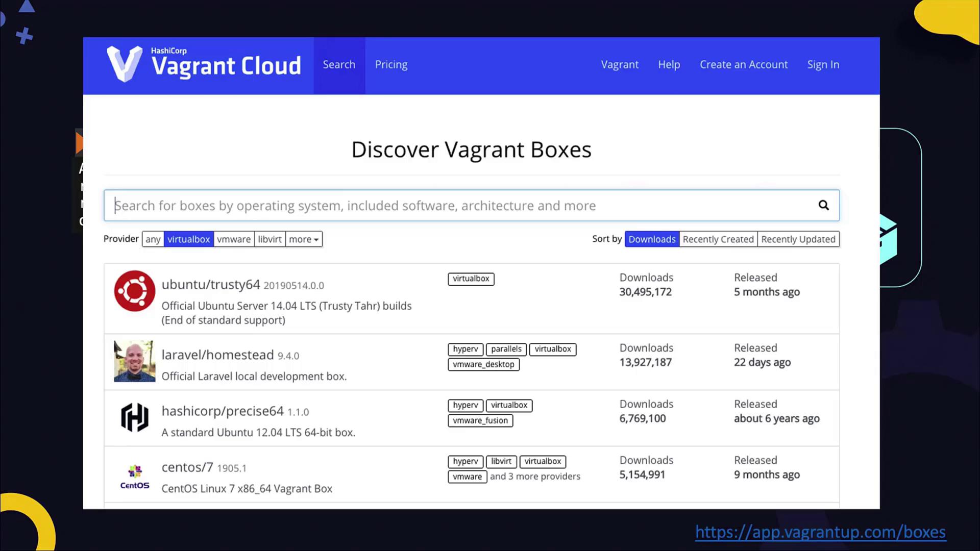This screenshot has height=551, width=980.
Task: Toggle the vmware provider filter
Action: [234, 239]
